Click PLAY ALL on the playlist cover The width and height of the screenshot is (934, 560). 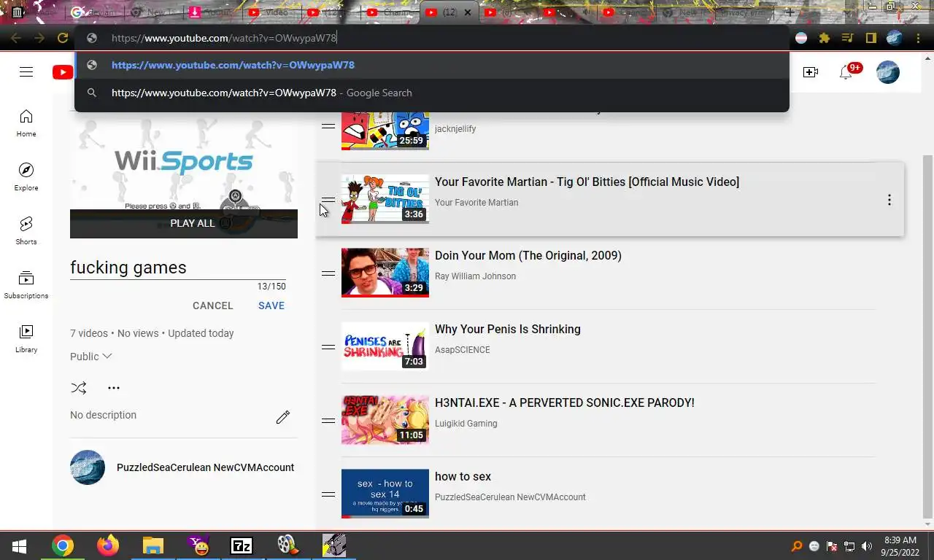tap(184, 223)
